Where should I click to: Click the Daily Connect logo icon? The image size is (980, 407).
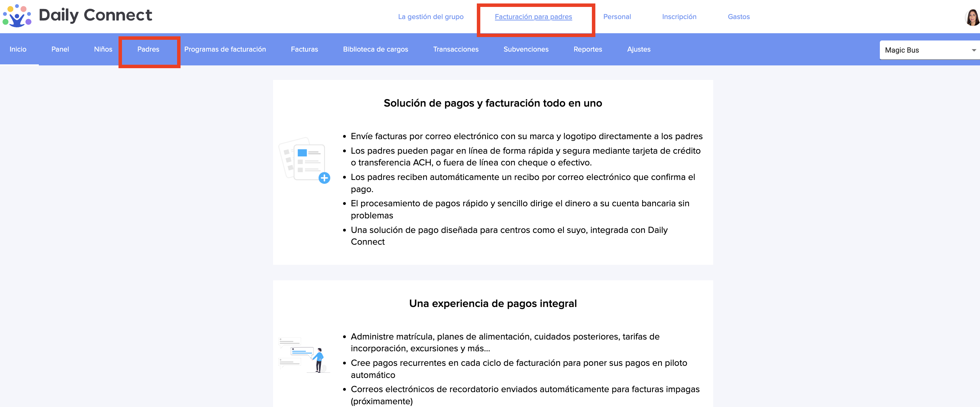click(x=17, y=16)
